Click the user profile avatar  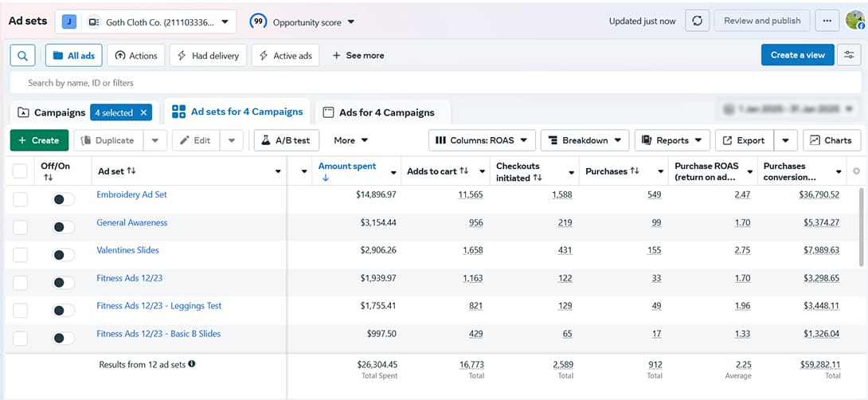(855, 21)
